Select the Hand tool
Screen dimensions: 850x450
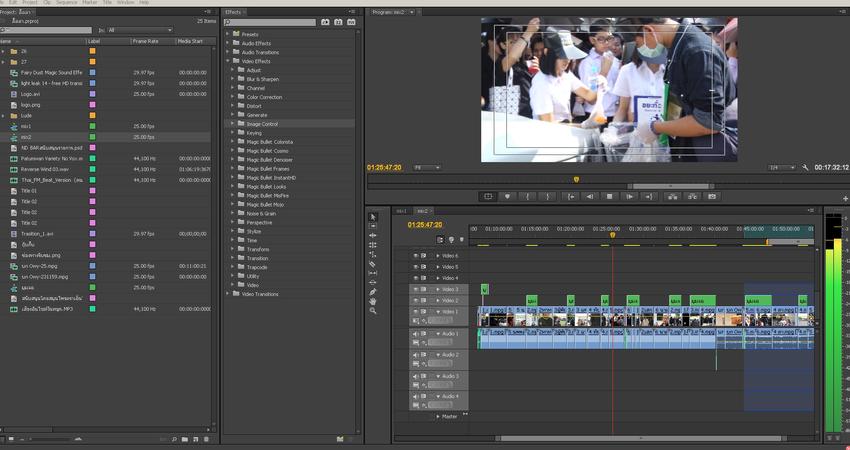[373, 301]
